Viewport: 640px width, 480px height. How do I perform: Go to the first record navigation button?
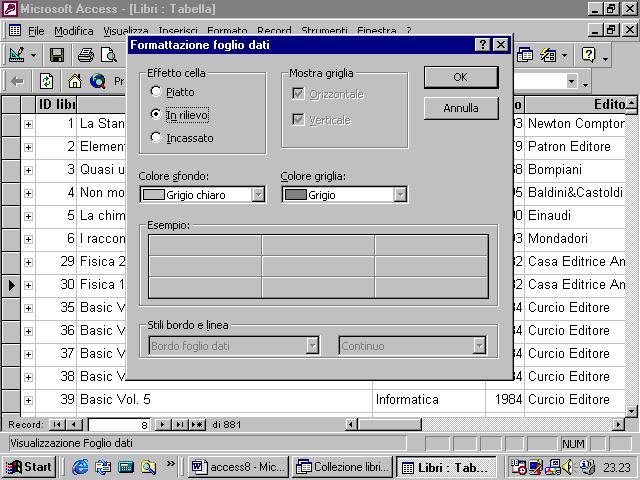[x=57, y=424]
